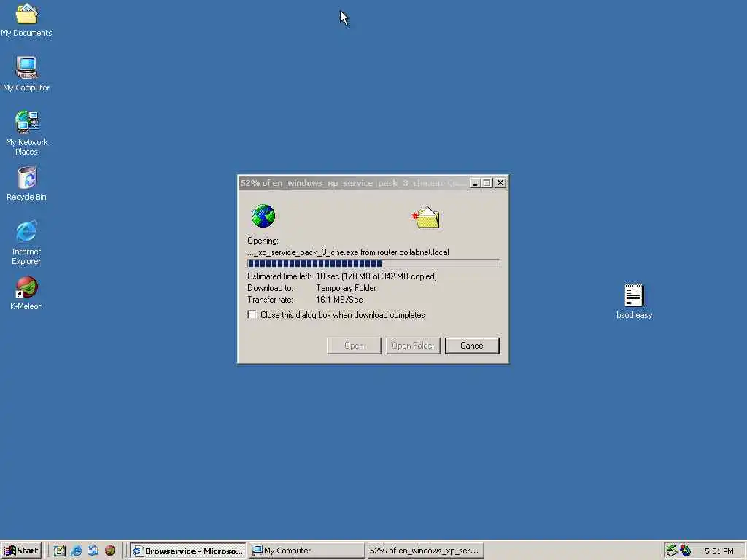
Task: Launch Outlook Express from quick launch
Action: [93, 551]
